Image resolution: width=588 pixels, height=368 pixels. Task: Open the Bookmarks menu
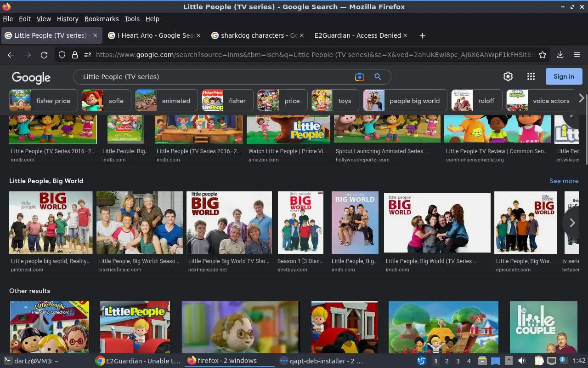click(x=102, y=19)
